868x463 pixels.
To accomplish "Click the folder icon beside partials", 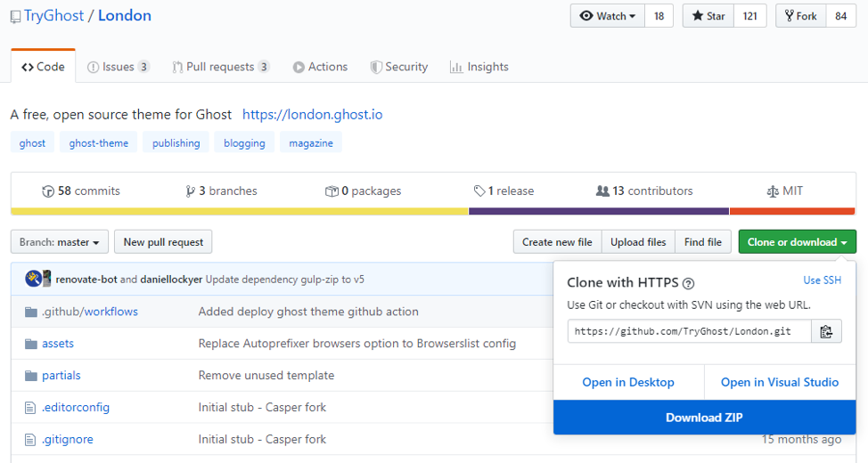I will (31, 376).
